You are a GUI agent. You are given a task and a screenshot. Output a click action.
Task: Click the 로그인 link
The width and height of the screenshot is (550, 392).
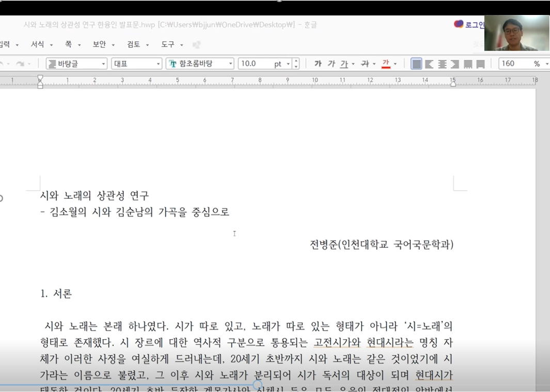(x=474, y=25)
